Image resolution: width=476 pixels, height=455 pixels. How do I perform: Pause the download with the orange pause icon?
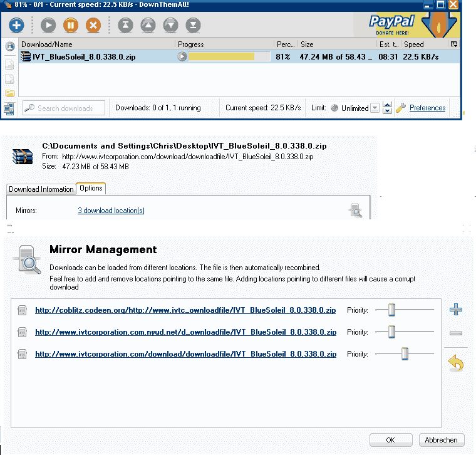tap(71, 25)
